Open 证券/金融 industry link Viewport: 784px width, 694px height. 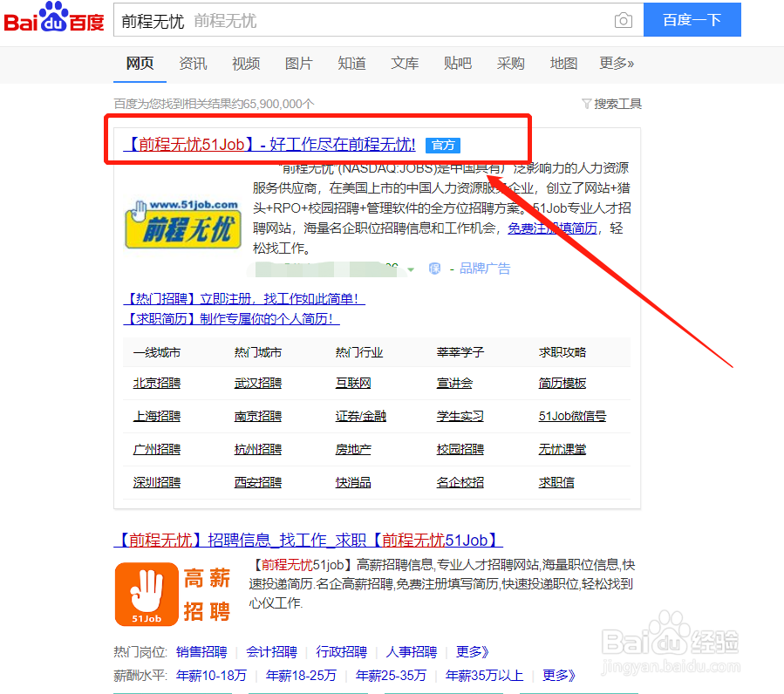(x=360, y=416)
